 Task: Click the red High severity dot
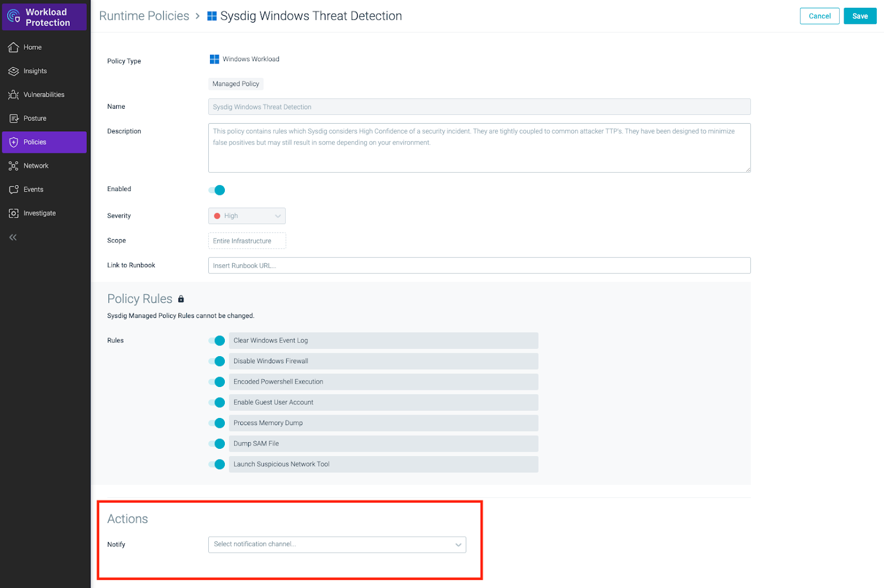coord(217,216)
